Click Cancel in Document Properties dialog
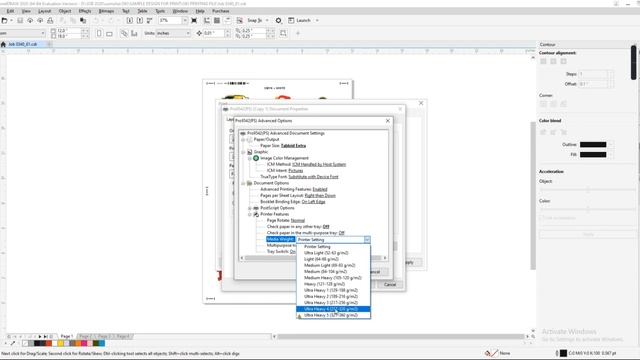The image size is (640, 360). tap(390, 284)
